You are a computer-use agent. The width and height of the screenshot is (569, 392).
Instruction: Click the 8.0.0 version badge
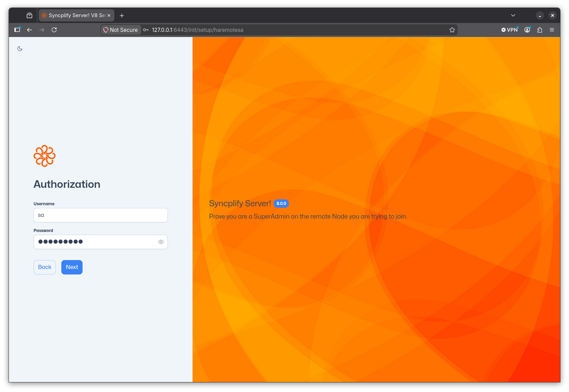pyautogui.click(x=281, y=204)
